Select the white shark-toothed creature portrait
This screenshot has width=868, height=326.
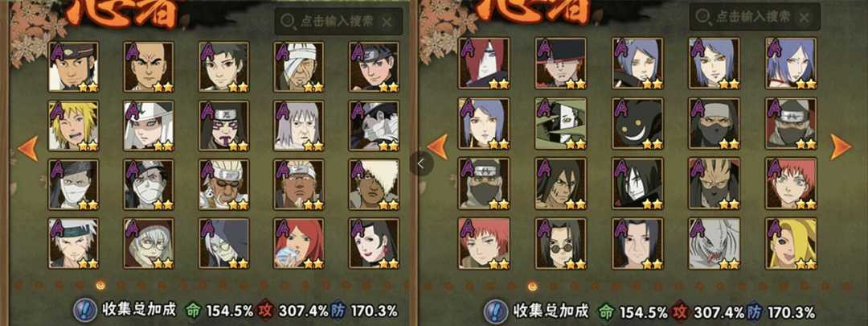(714, 243)
